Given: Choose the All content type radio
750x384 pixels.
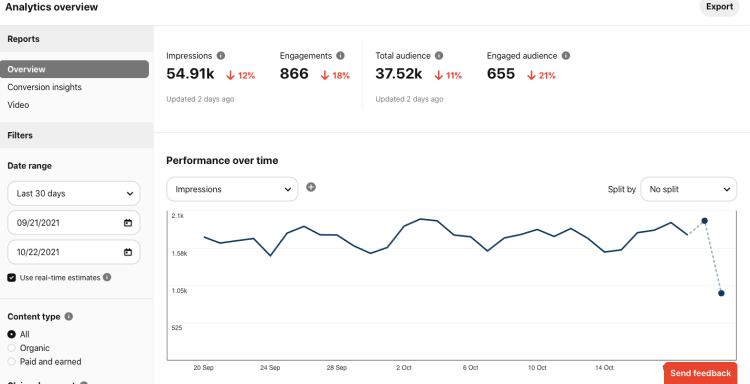Looking at the screenshot, I should [11, 334].
